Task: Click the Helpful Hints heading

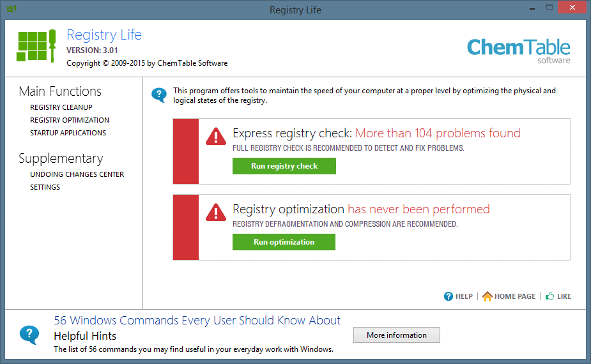Action: coord(85,336)
